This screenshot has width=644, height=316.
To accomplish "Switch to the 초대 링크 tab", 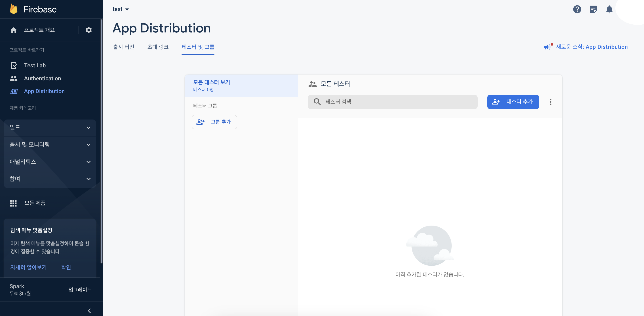I will 158,47.
